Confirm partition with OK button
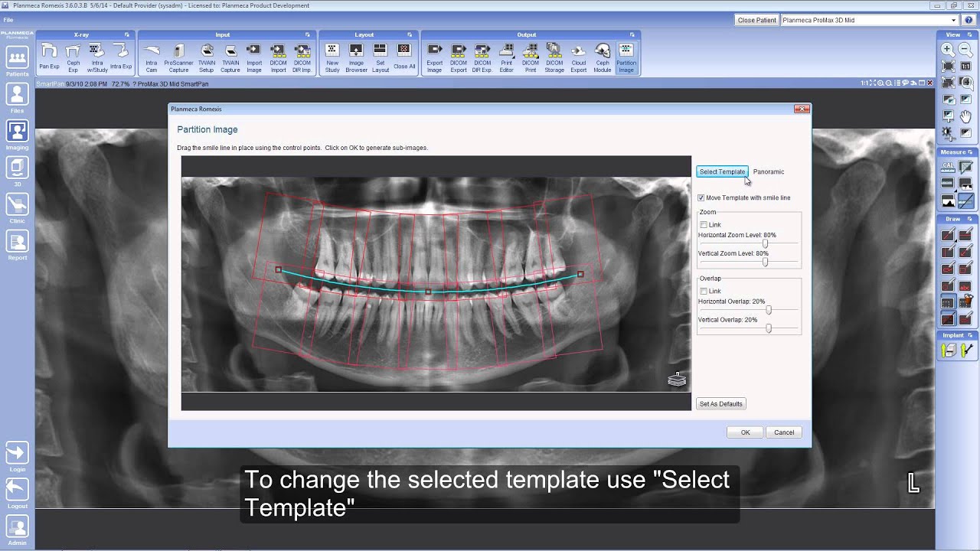Screen dimensions: 980x551 coord(745,432)
